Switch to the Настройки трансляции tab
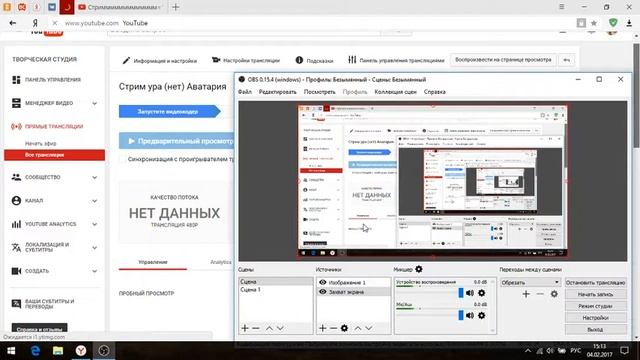 246,60
